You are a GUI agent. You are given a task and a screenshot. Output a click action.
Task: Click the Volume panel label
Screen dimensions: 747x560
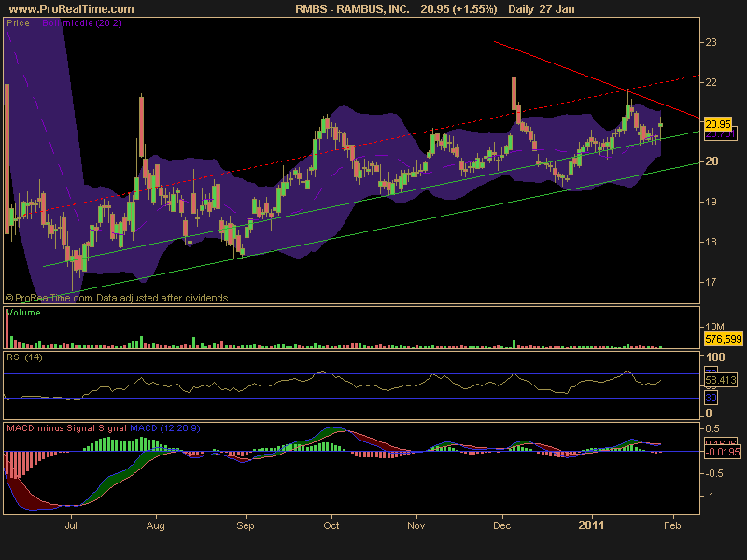coord(24,313)
